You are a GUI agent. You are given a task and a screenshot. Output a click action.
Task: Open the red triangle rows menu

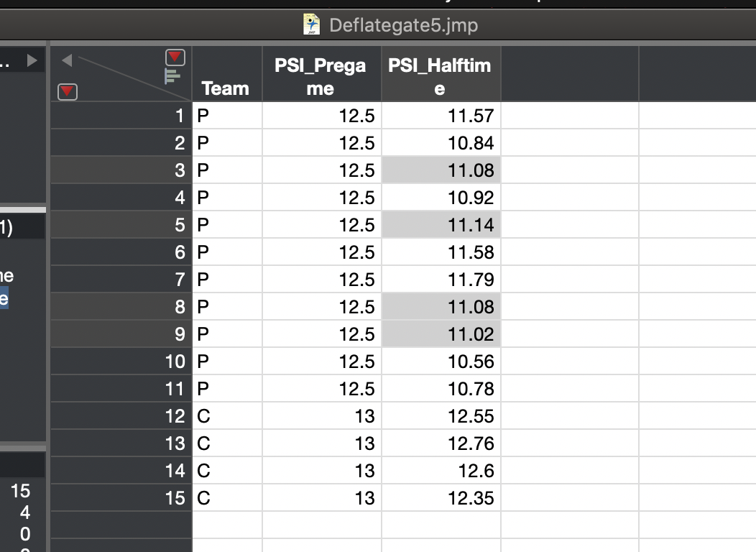point(67,92)
